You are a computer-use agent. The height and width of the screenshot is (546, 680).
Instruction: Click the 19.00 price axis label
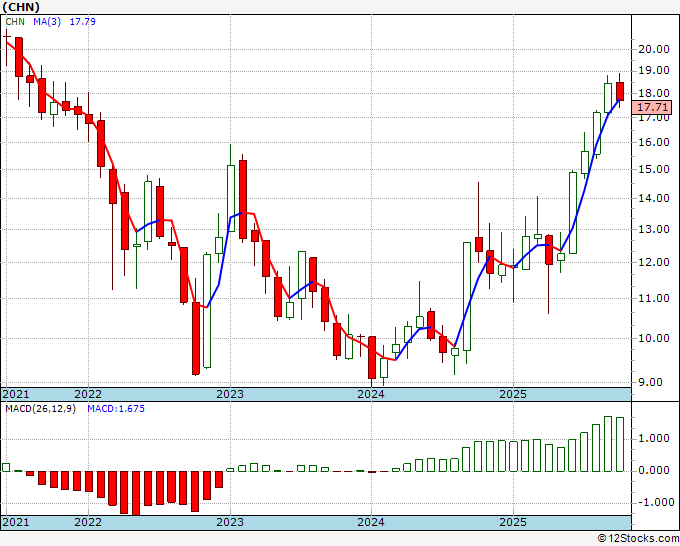point(654,70)
